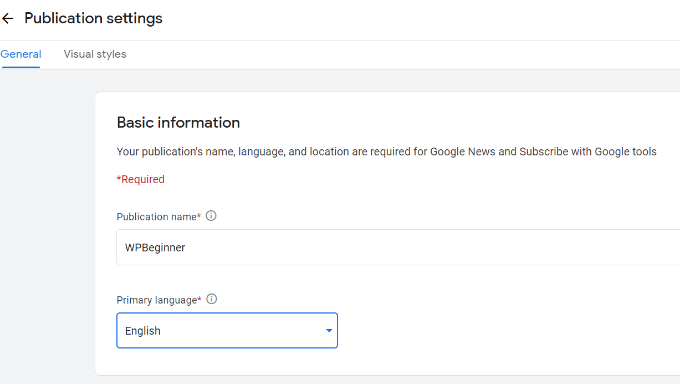Select the Basic information heading
This screenshot has width=680, height=384.
178,123
